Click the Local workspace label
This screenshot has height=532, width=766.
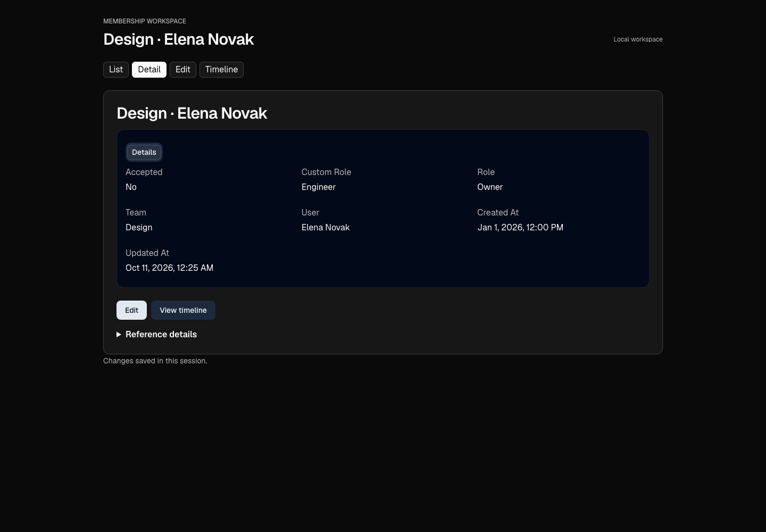(x=638, y=39)
